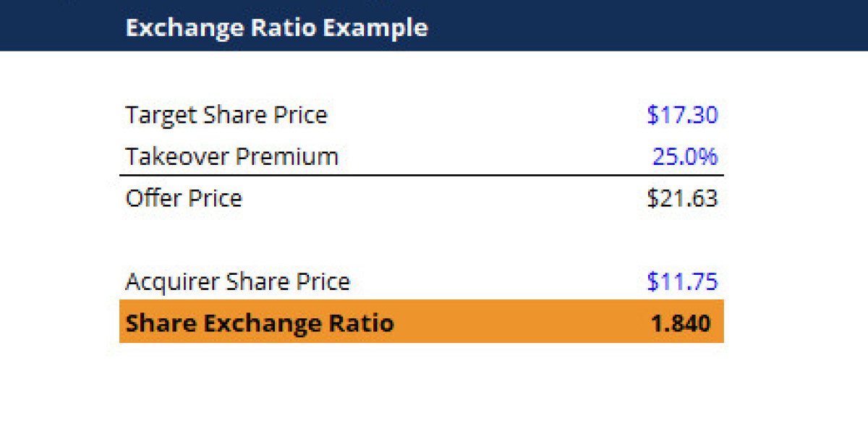Image resolution: width=868 pixels, height=434 pixels.
Task: Click the $21.63 offer price value
Action: 682,198
